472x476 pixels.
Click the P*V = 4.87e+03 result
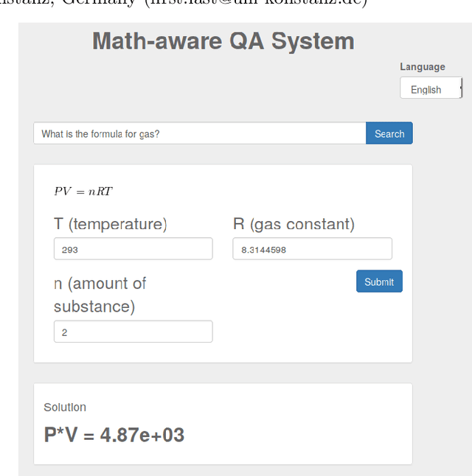[x=114, y=435]
